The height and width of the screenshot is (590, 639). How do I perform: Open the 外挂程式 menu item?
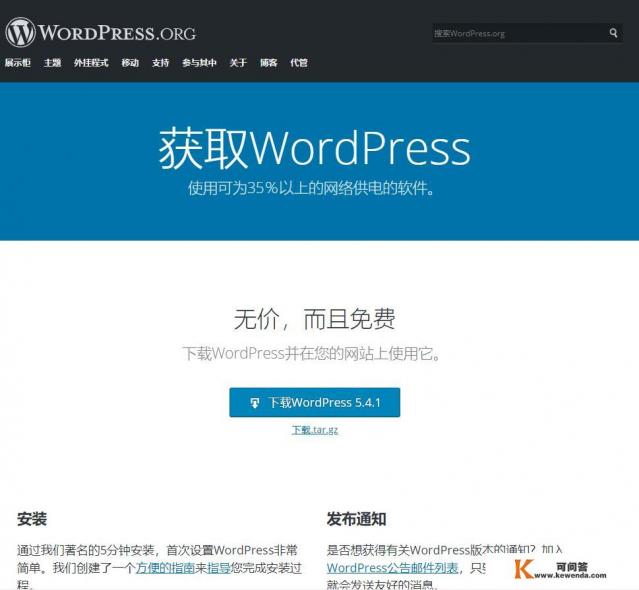(91, 63)
